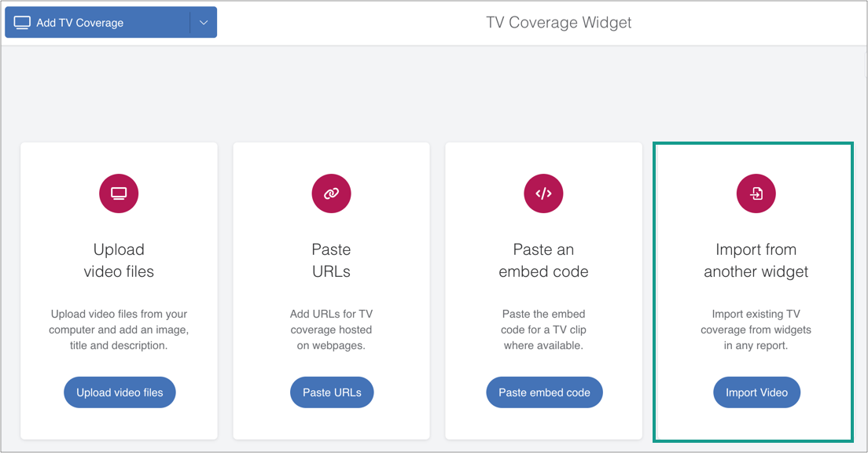
Task: Click the import document icon in fourth card
Action: (x=756, y=193)
